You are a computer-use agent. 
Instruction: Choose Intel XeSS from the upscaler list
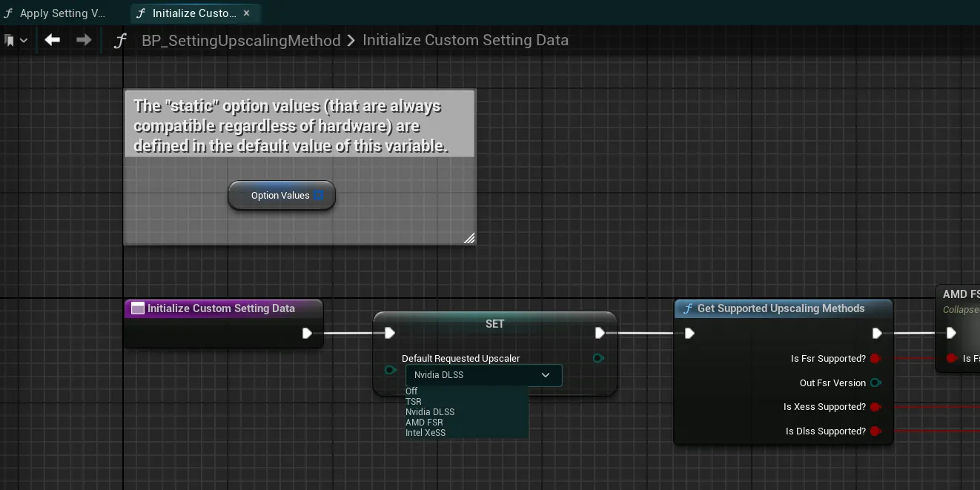pos(426,433)
